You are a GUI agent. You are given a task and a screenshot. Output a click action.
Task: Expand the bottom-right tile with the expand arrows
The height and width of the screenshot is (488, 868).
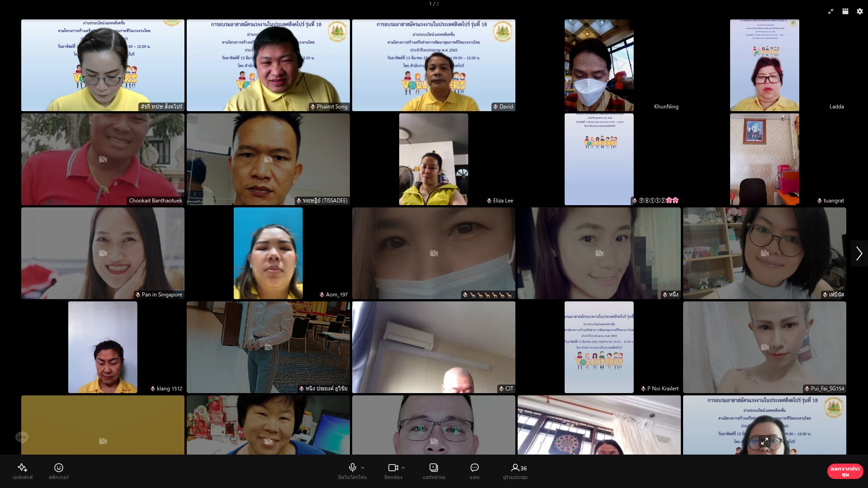click(764, 441)
